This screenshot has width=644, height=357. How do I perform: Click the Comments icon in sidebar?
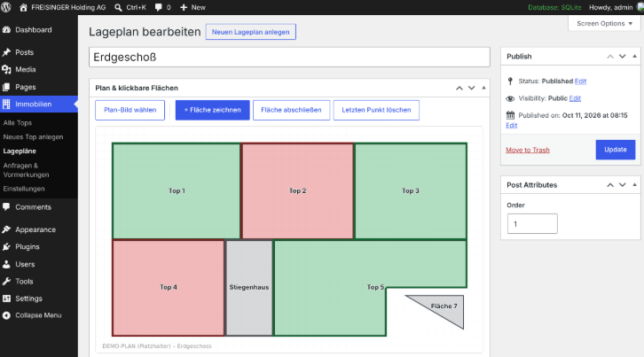tap(6, 206)
